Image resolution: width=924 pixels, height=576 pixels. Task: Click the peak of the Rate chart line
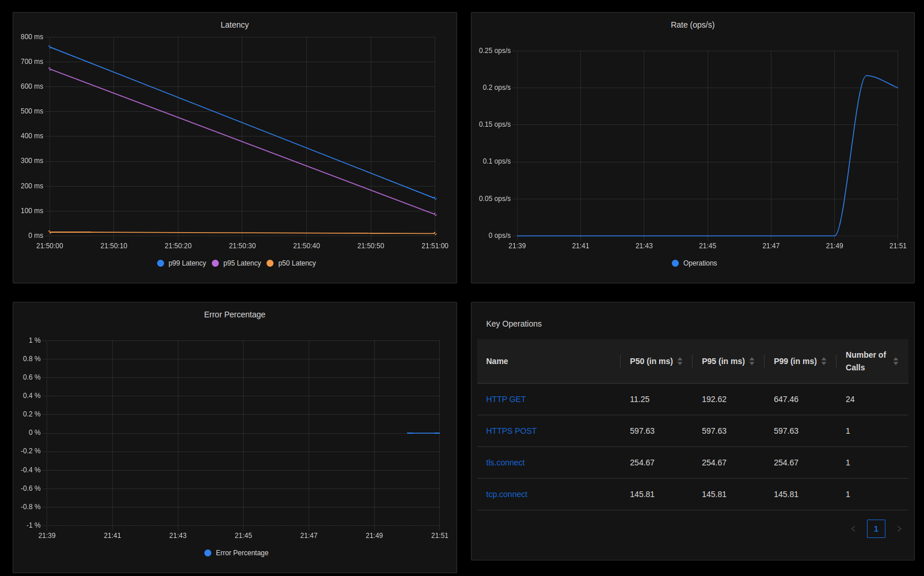[866, 75]
